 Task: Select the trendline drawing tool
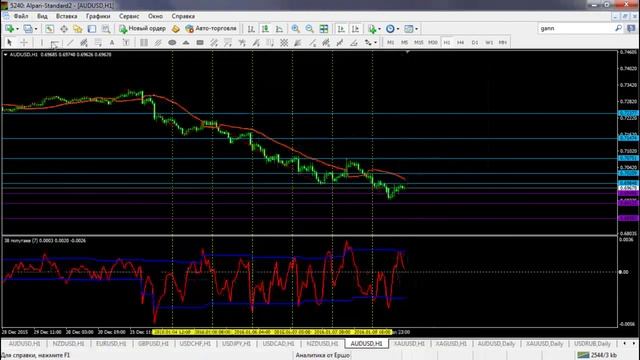click(70, 42)
